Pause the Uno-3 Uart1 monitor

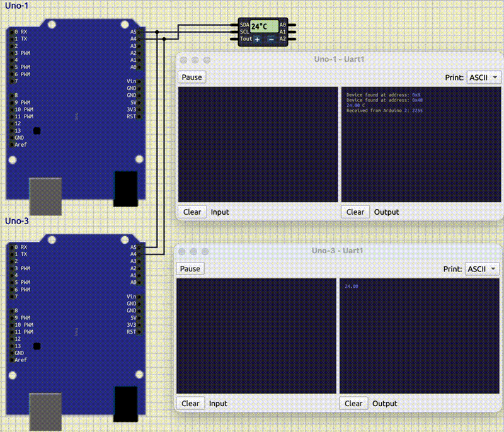pyautogui.click(x=190, y=268)
